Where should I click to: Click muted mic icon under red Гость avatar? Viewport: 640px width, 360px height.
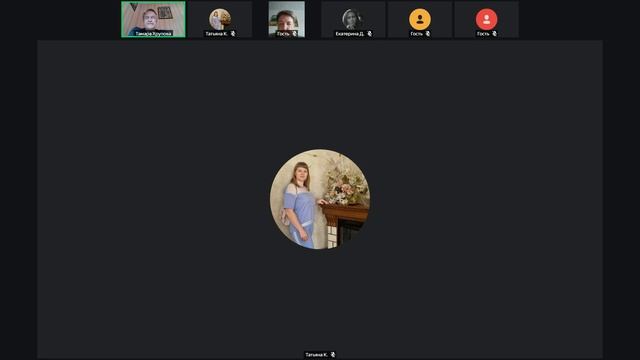point(494,34)
